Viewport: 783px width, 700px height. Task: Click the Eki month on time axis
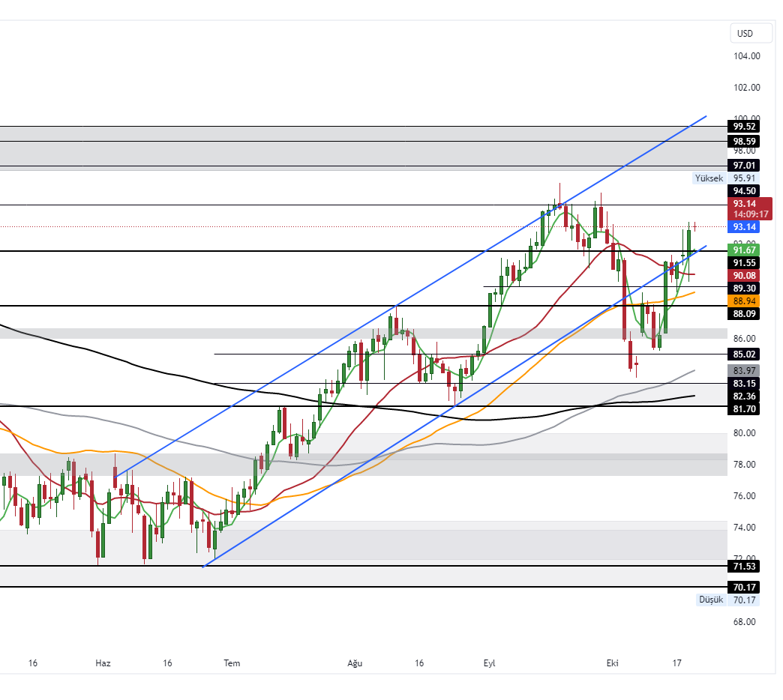click(612, 663)
